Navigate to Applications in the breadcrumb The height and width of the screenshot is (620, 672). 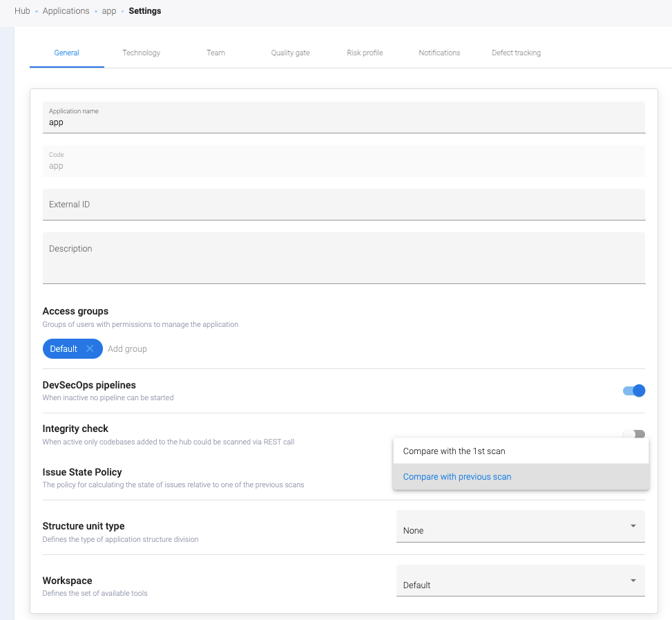[x=66, y=11]
